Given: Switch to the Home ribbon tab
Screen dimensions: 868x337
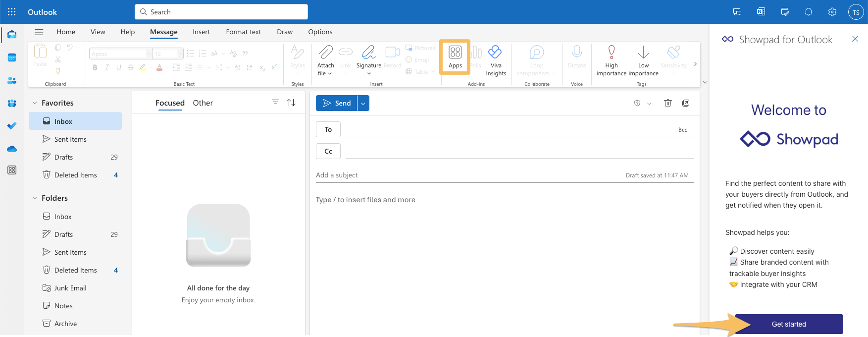Looking at the screenshot, I should 66,32.
